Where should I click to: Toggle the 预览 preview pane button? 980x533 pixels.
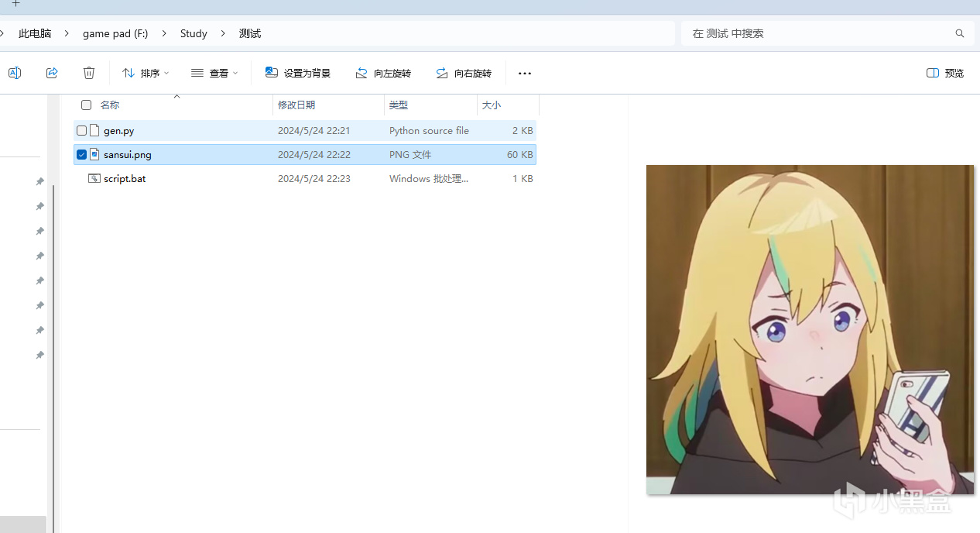(x=945, y=73)
